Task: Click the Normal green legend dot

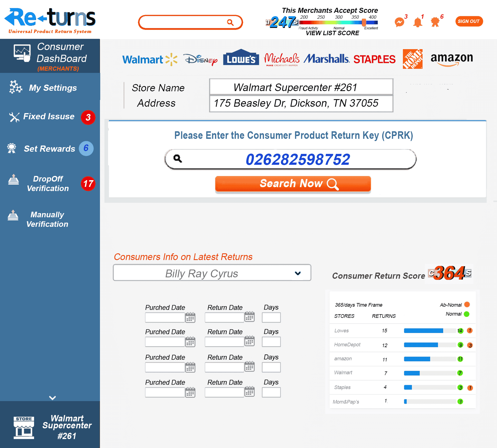Action: tap(467, 314)
